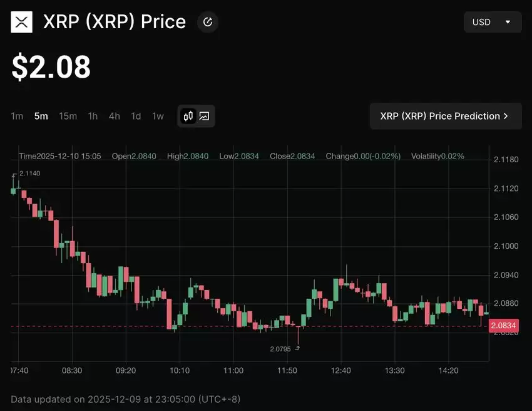Image resolution: width=532 pixels, height=411 pixels.
Task: Toggle chart display from candlestick to line mode
Action: 204,116
